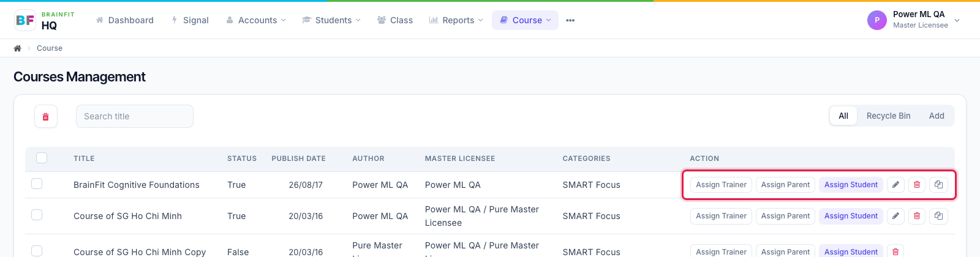Click the AUTHOR column header
This screenshot has height=257, width=980.
coord(368,158)
